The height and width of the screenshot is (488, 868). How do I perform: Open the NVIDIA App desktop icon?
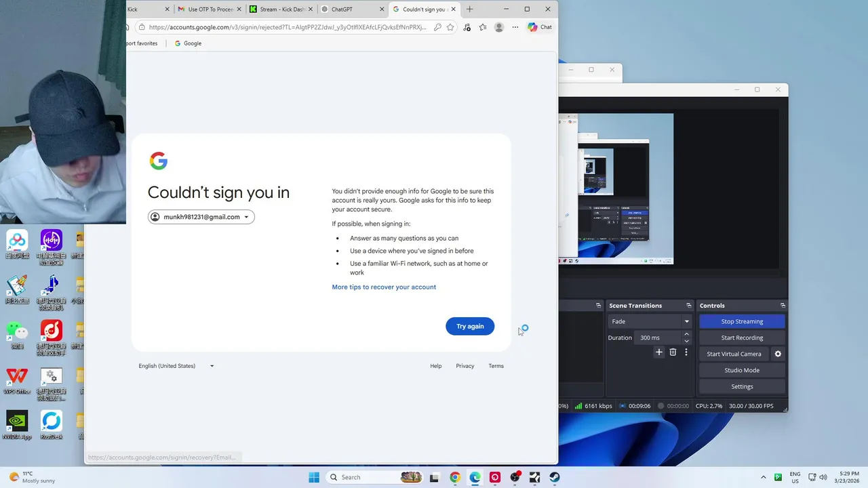(x=17, y=426)
